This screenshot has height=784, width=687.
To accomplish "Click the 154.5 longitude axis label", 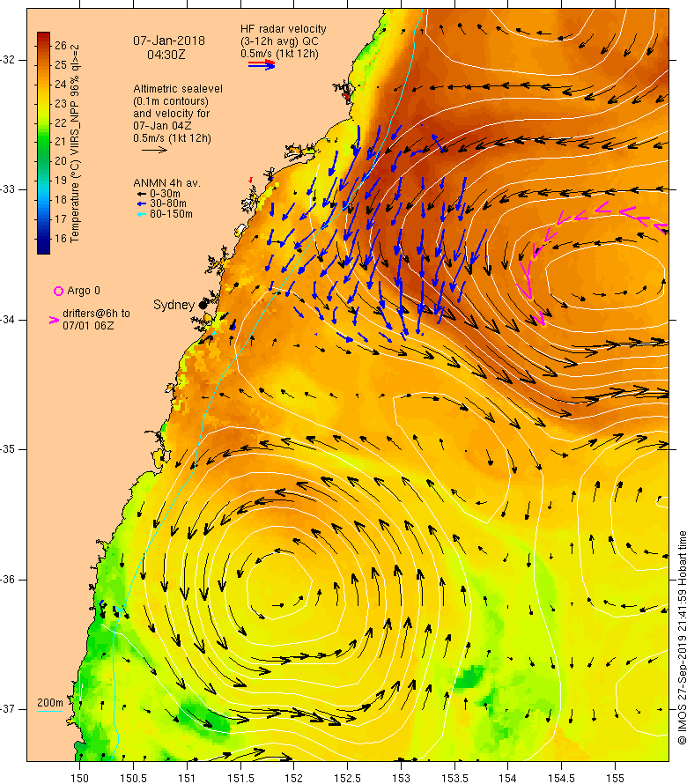I will (562, 778).
